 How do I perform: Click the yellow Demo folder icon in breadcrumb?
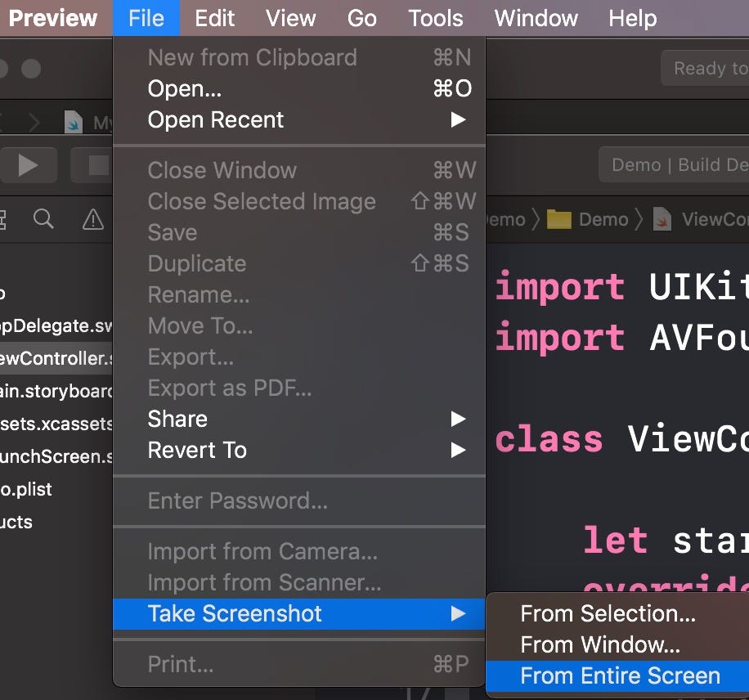coord(558,219)
